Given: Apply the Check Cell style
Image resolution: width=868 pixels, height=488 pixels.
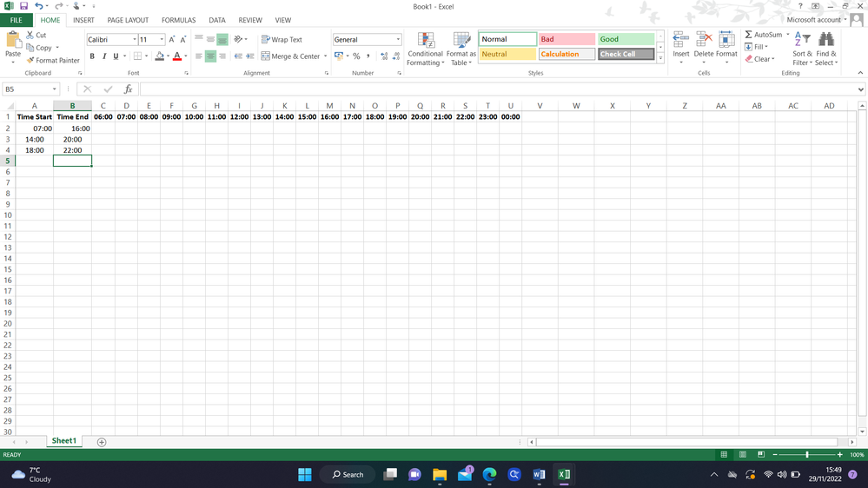Looking at the screenshot, I should tap(626, 54).
